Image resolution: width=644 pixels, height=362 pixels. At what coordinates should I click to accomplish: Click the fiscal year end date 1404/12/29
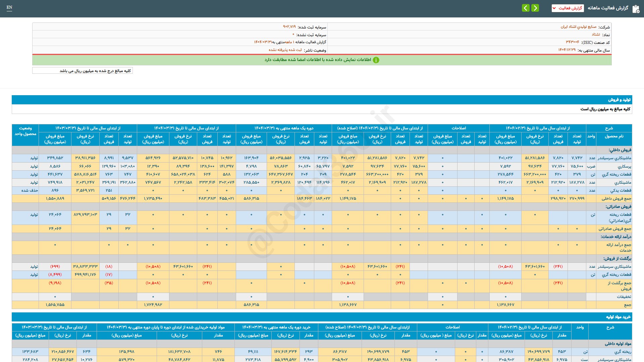[x=567, y=50]
